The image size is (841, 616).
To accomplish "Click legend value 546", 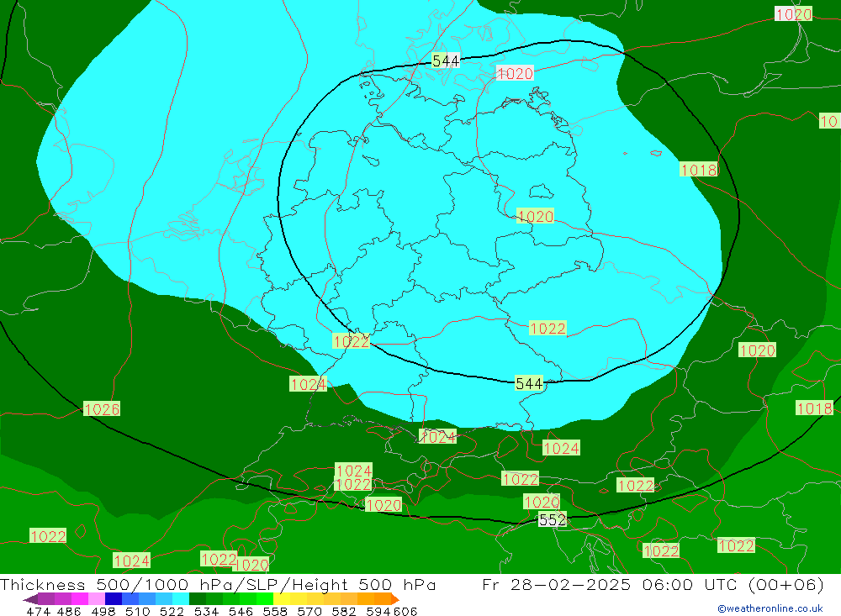I will point(241,611).
